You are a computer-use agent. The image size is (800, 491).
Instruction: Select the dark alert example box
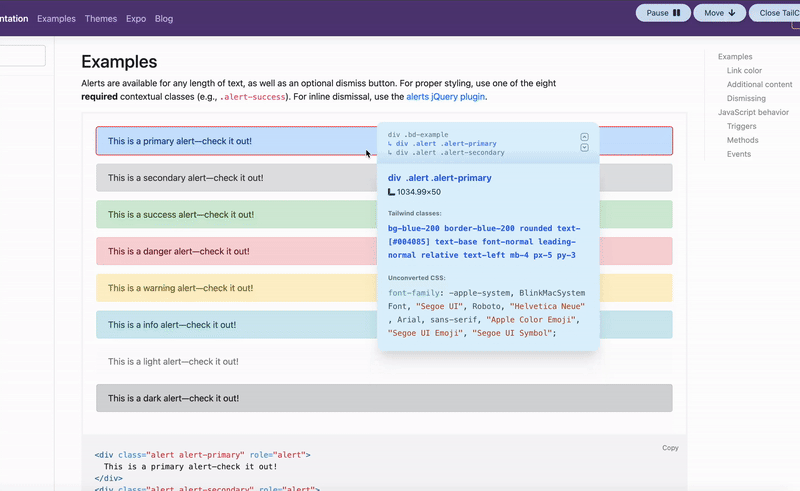(x=384, y=398)
